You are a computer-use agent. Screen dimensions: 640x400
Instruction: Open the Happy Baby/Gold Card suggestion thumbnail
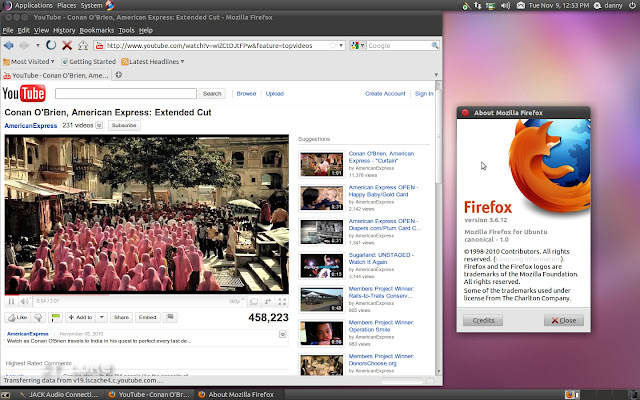(322, 198)
